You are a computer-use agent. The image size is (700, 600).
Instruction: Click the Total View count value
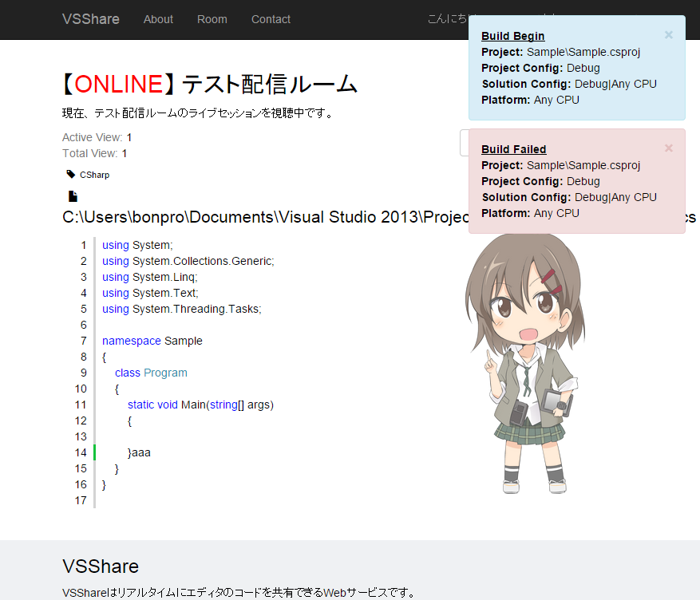tap(125, 153)
